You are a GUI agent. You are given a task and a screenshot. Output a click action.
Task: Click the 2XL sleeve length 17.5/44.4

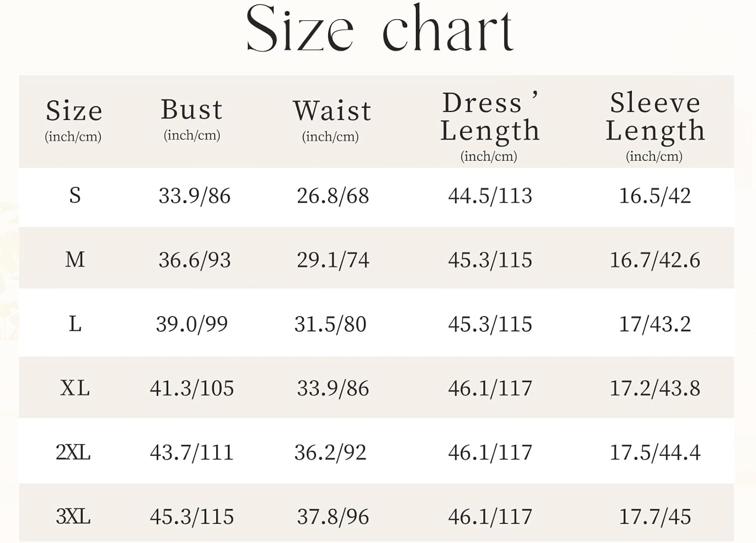click(x=655, y=452)
